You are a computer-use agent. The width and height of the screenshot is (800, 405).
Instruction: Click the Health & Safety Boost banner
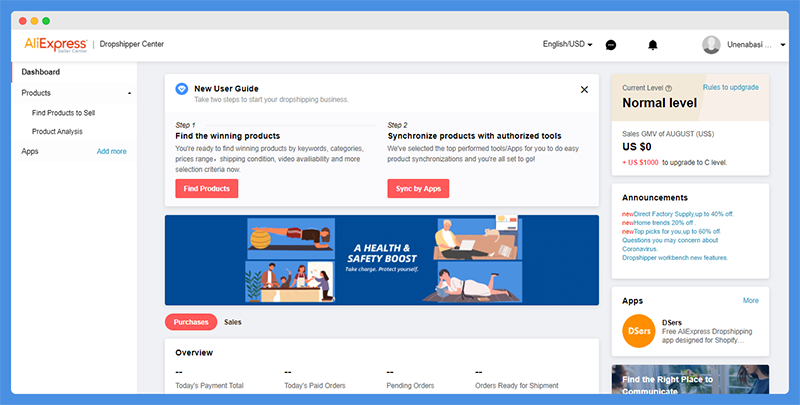pos(382,260)
